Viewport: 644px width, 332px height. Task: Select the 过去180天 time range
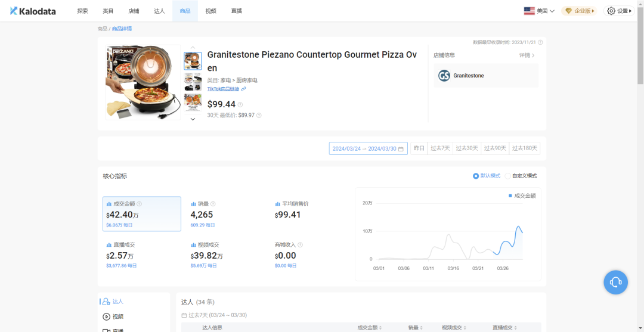pos(525,148)
